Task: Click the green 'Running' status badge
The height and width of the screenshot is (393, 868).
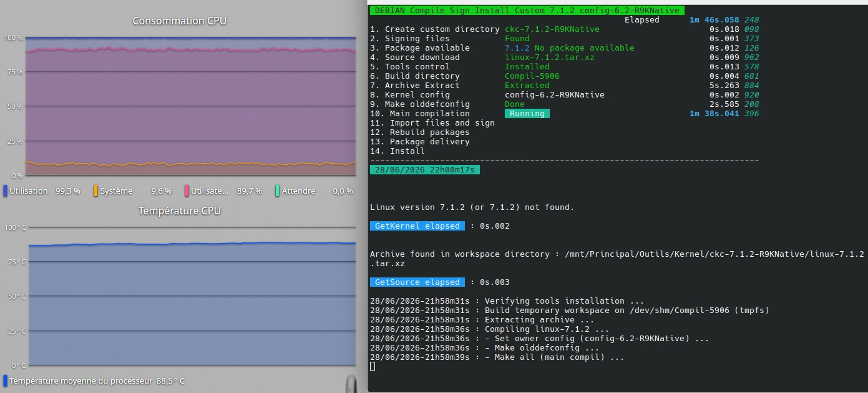Action: (x=527, y=114)
